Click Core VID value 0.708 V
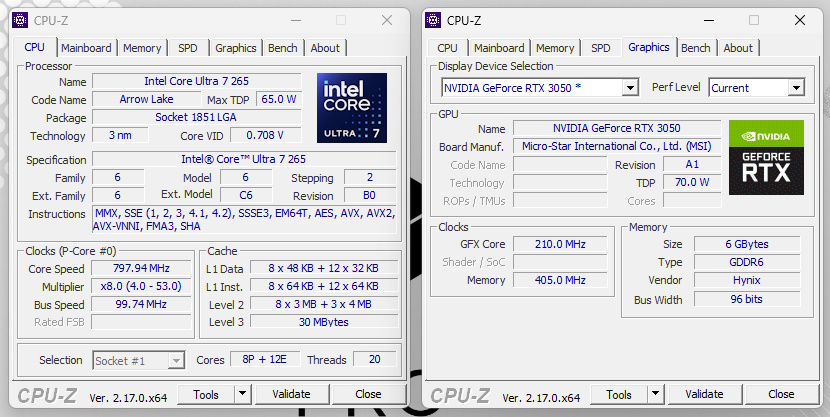Screen dimensions: 830x417 click(x=265, y=135)
